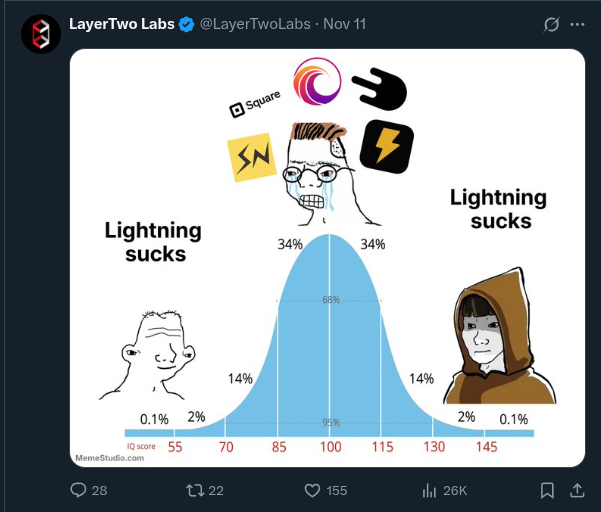The width and height of the screenshot is (601, 512).
Task: Click the blue verified badge
Action: point(186,24)
